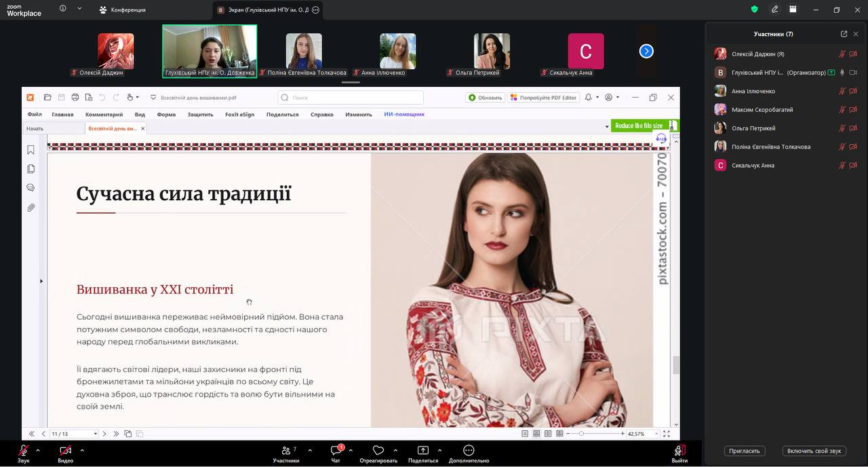Open the zoom percentage dropdown 42,57%

point(643,434)
